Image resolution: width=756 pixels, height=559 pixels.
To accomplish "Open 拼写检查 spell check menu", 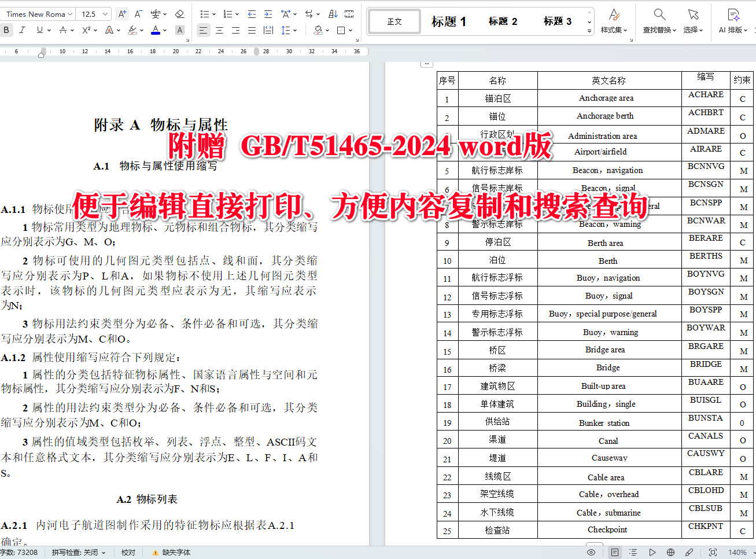I will point(79,552).
